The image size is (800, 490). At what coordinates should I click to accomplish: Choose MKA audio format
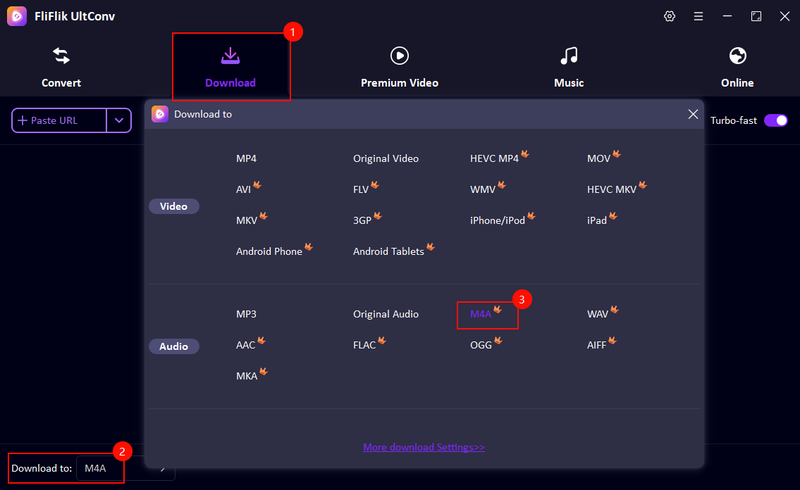click(x=246, y=376)
